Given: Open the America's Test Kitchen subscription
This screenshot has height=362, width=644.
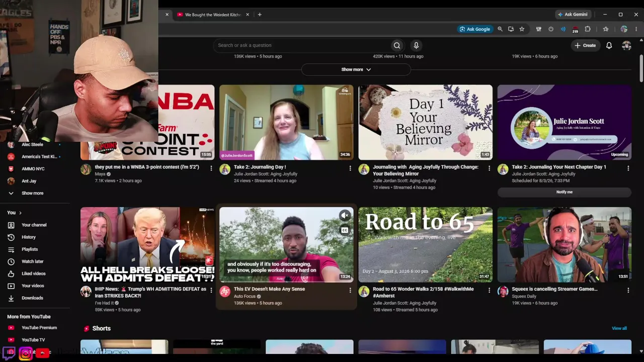Looking at the screenshot, I should [35, 157].
